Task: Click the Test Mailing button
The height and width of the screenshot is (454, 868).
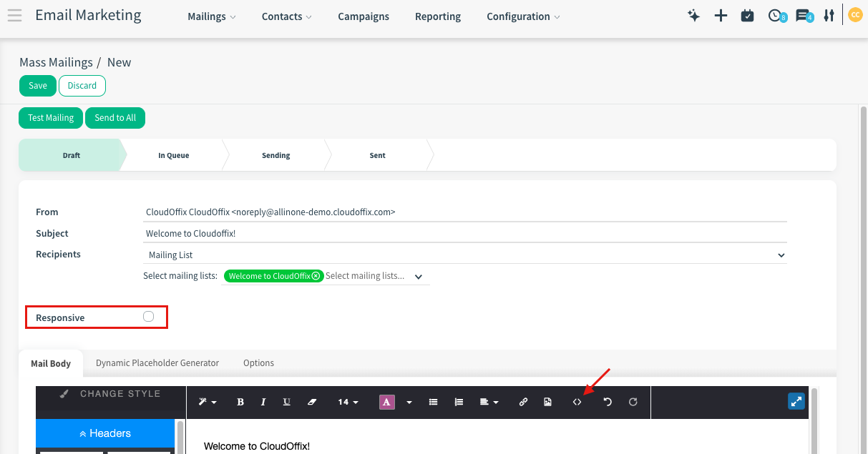Action: tap(51, 118)
